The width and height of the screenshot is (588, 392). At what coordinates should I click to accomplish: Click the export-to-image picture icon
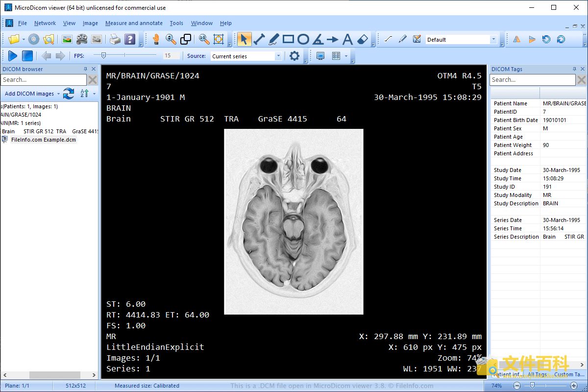[67, 39]
